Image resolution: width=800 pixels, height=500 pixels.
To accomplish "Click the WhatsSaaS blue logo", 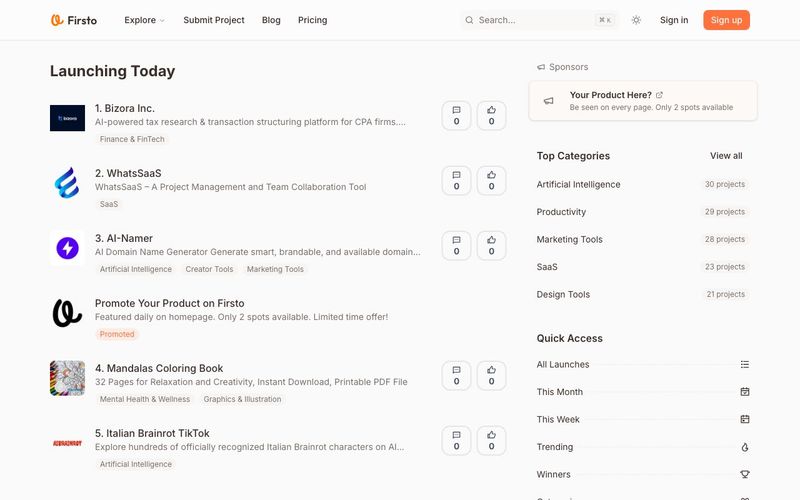I will coord(67,183).
